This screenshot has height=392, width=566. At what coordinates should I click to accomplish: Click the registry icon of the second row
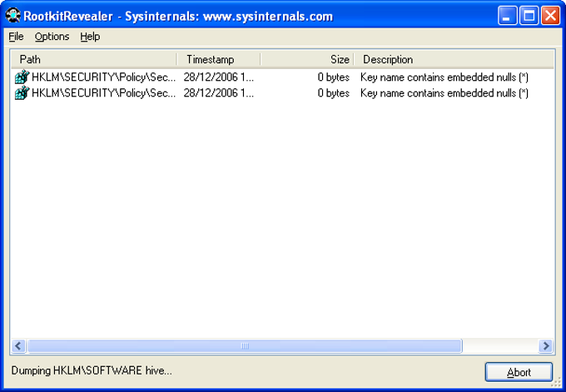pos(22,92)
